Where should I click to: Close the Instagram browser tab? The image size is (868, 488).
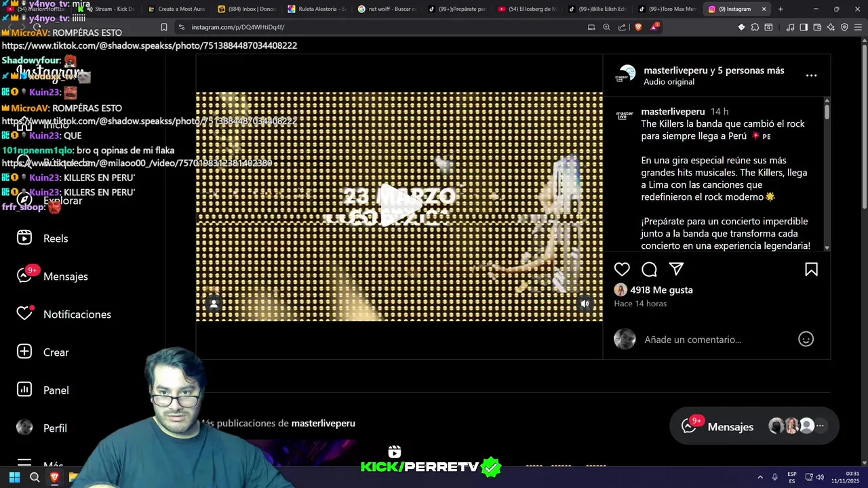764,9
